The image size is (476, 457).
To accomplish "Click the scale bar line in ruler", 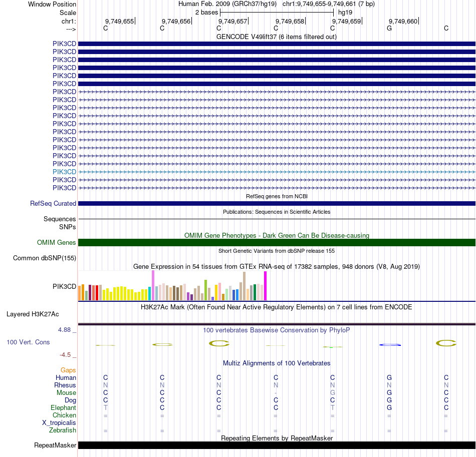I will pyautogui.click(x=277, y=13).
